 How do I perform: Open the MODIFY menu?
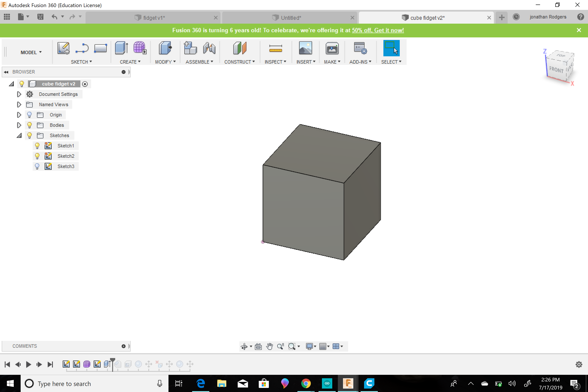pos(165,62)
